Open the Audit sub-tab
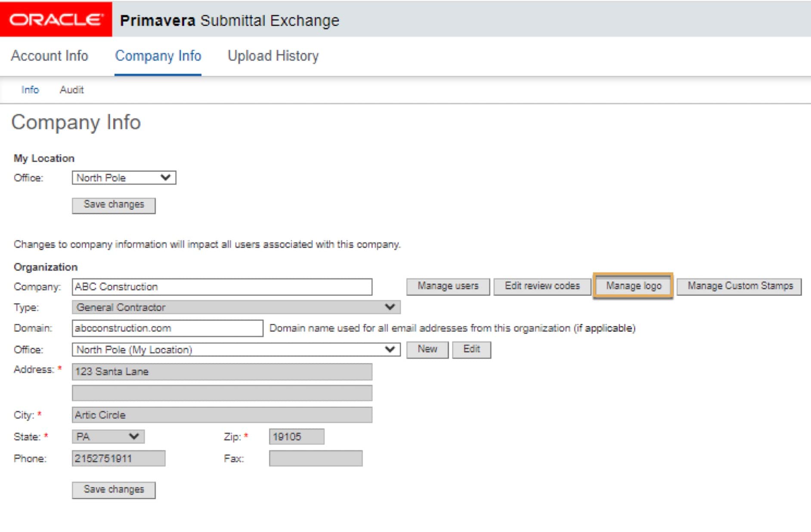811x532 pixels. point(71,90)
